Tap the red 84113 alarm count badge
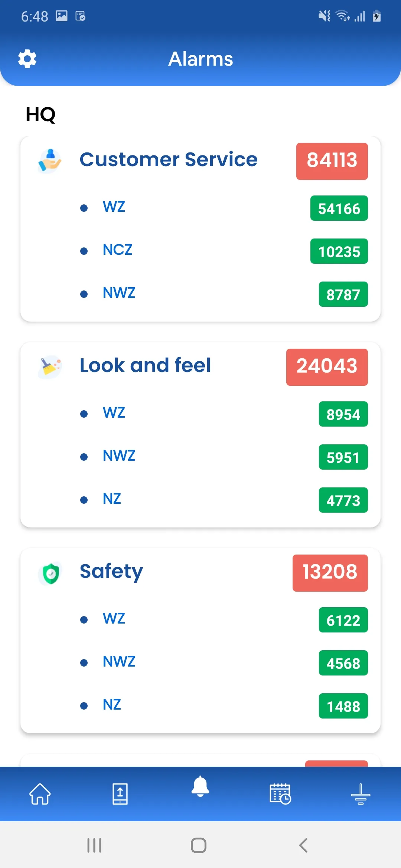The width and height of the screenshot is (401, 868). coord(332,161)
